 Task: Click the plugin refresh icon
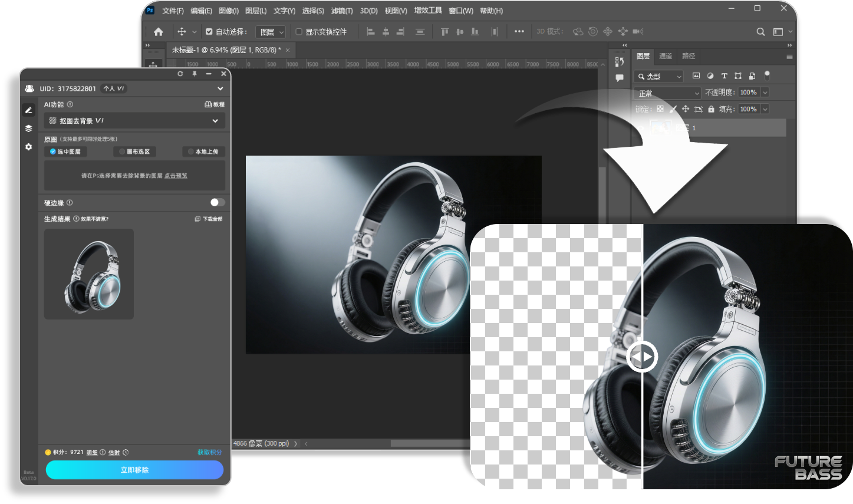180,74
